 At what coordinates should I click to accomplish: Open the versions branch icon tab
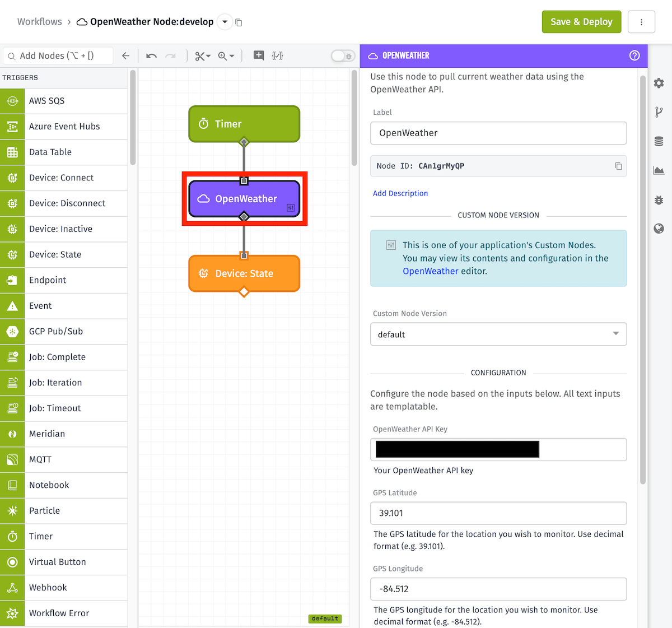pyautogui.click(x=659, y=112)
